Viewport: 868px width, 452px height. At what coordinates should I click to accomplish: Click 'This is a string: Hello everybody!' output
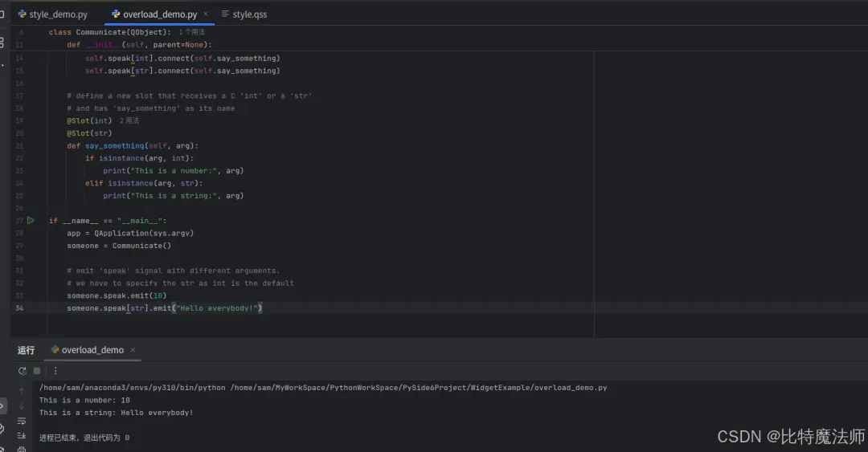117,413
